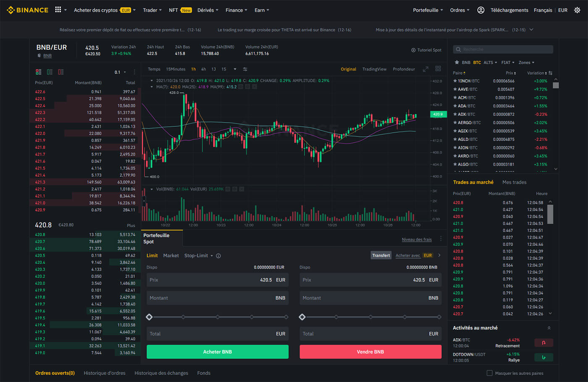Screen dimensions: 588x382
Task: Click the Tutoriel Spot play icon
Action: coord(413,50)
